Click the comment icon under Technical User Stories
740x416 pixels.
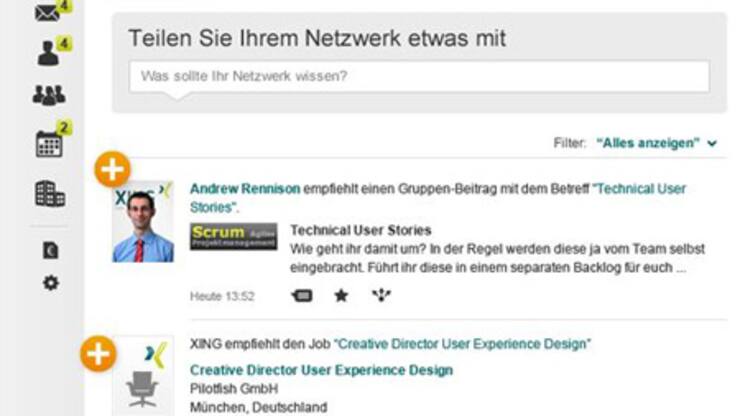[x=301, y=296]
